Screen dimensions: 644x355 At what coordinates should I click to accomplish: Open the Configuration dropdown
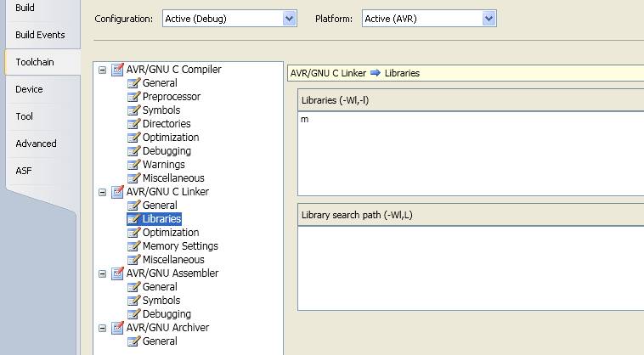pyautogui.click(x=289, y=19)
